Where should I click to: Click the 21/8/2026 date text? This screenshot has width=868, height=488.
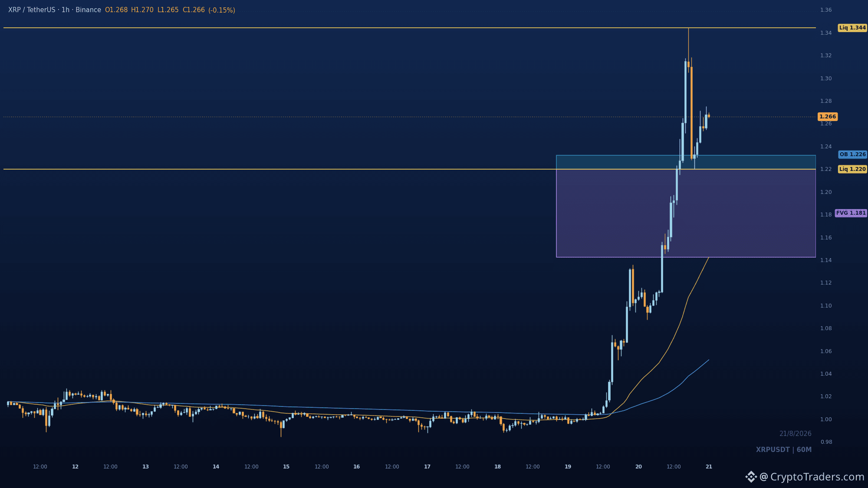point(796,434)
